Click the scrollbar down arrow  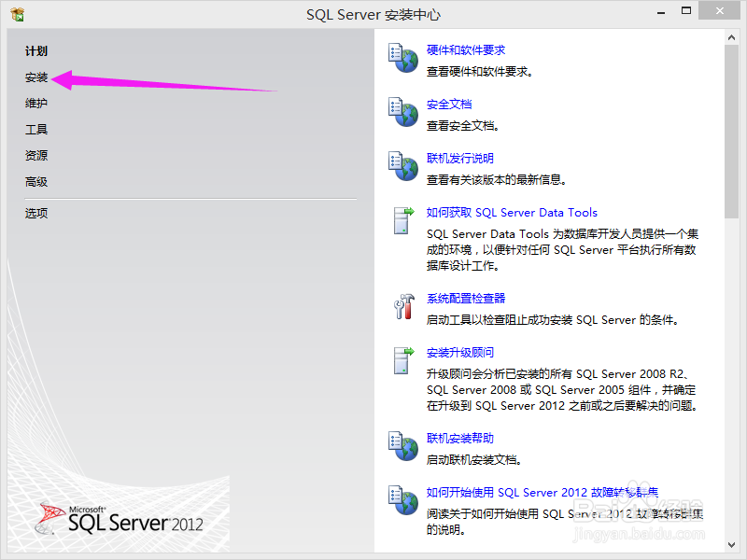(731, 545)
